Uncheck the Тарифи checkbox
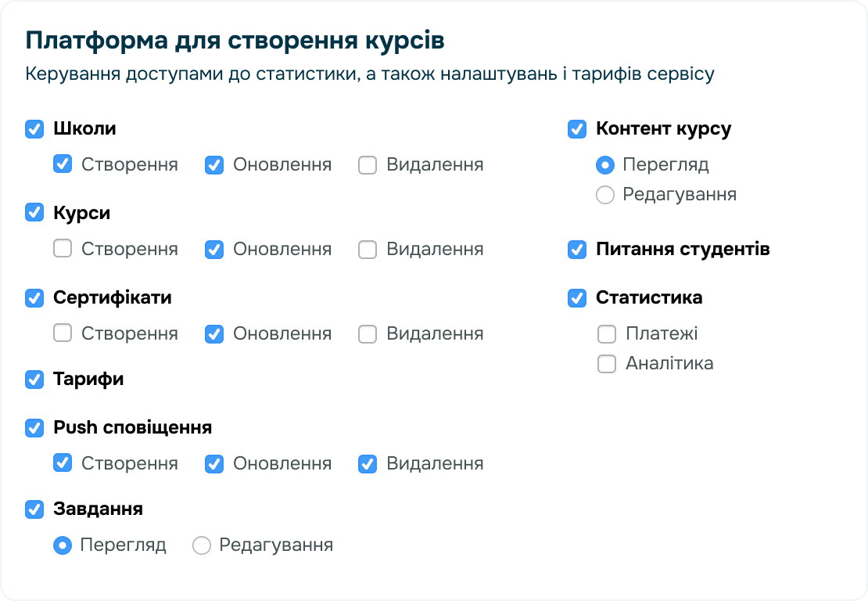The height and width of the screenshot is (601, 868). 34,380
